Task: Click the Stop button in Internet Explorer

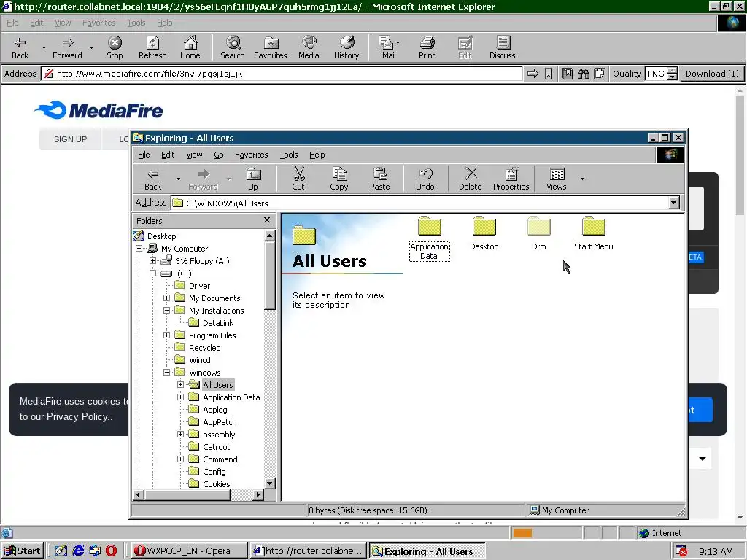Action: tap(115, 47)
